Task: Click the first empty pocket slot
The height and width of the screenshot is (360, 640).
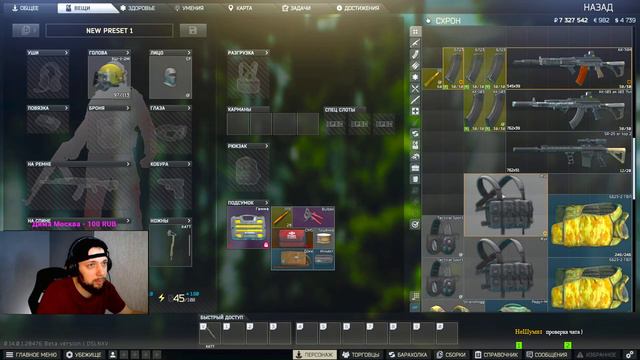Action: pos(238,124)
